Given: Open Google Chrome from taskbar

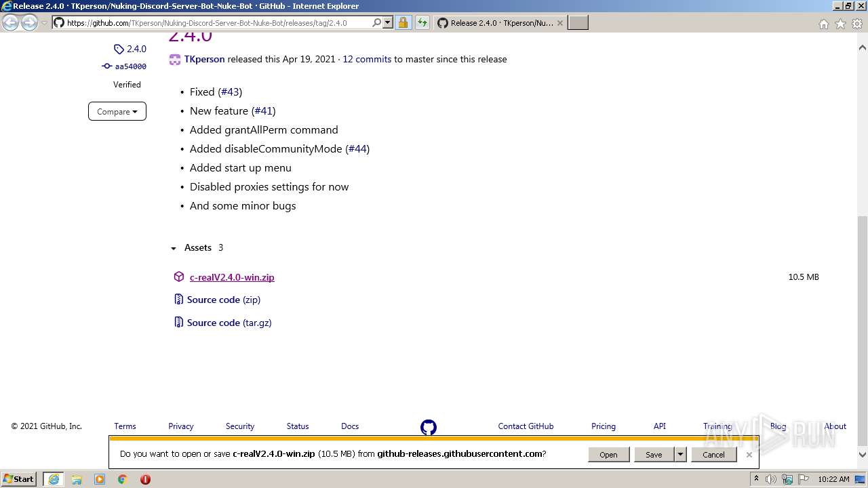Looking at the screenshot, I should tap(123, 479).
